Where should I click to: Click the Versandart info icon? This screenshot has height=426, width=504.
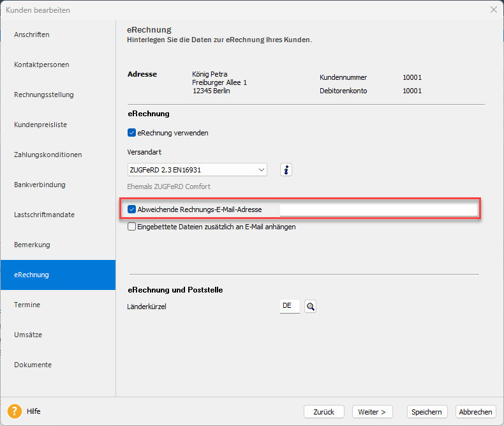click(x=286, y=169)
